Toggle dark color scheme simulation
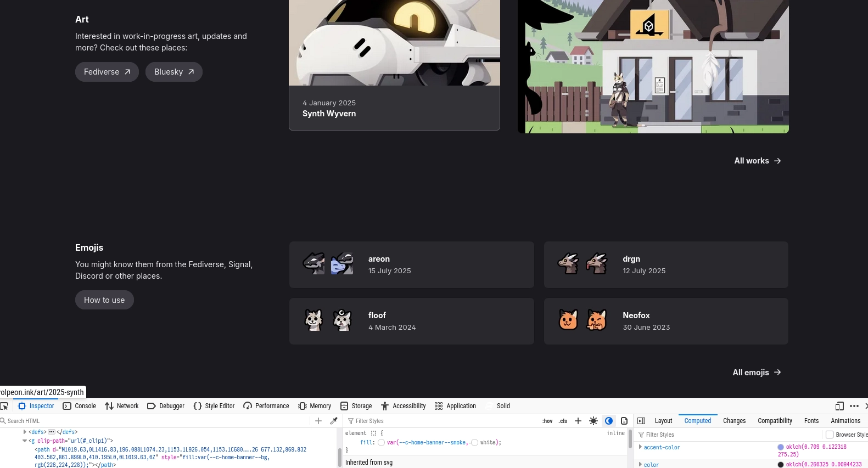868x468 pixels. (x=609, y=421)
